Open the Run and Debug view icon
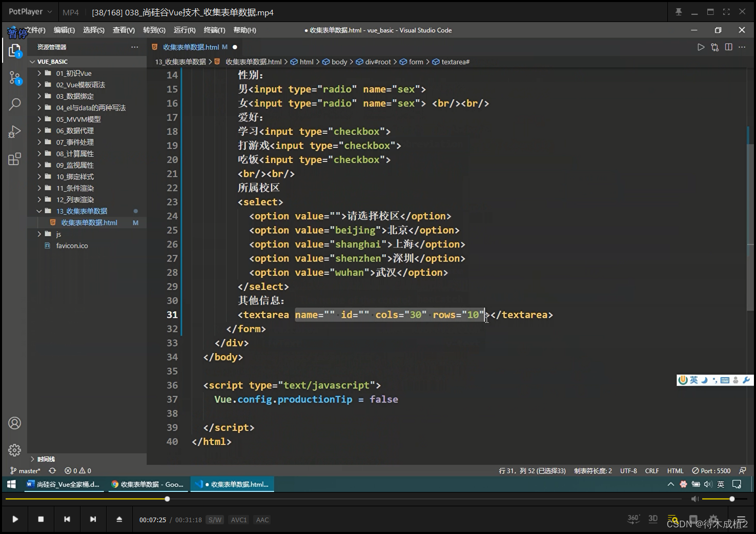 coord(15,132)
